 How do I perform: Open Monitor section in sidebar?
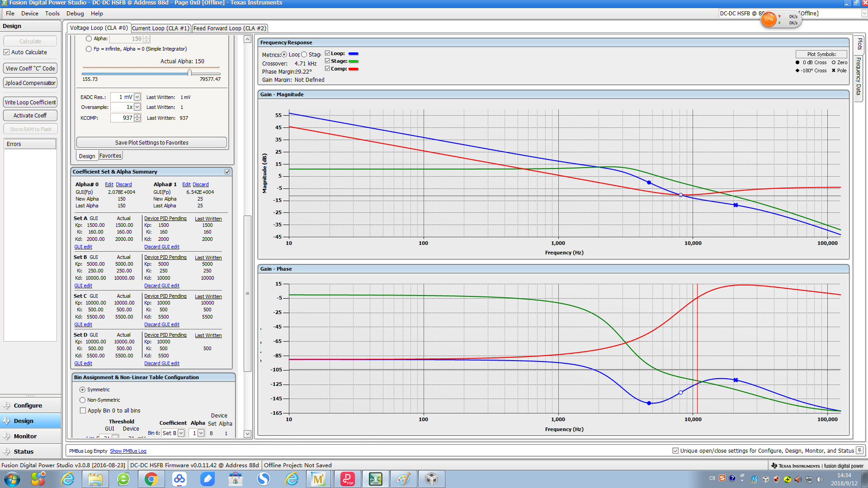pyautogui.click(x=25, y=436)
